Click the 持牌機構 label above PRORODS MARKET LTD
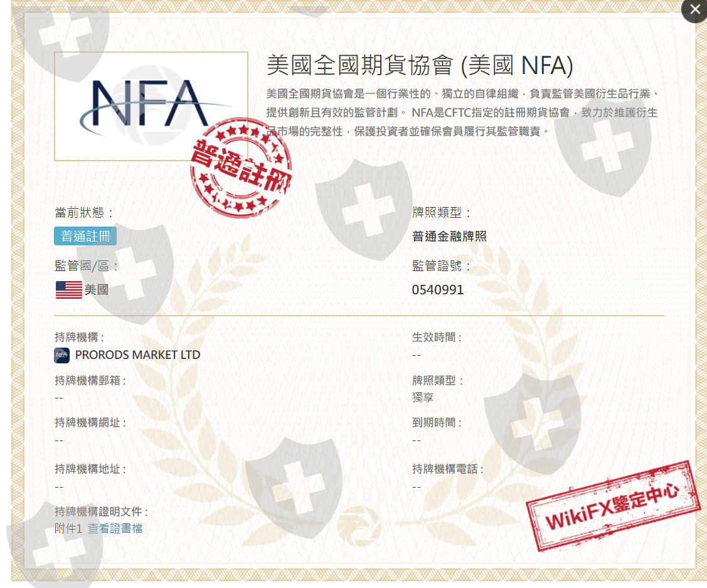This screenshot has height=588, width=707. [79, 337]
